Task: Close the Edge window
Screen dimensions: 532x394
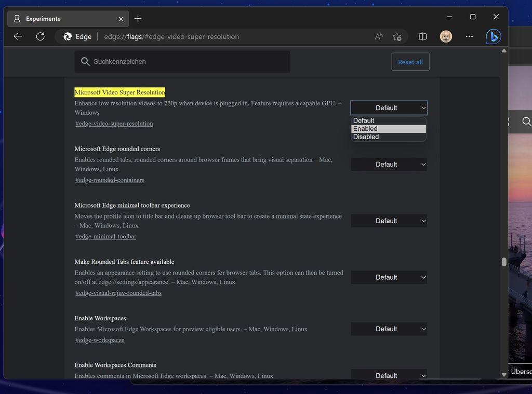Action: point(496,17)
